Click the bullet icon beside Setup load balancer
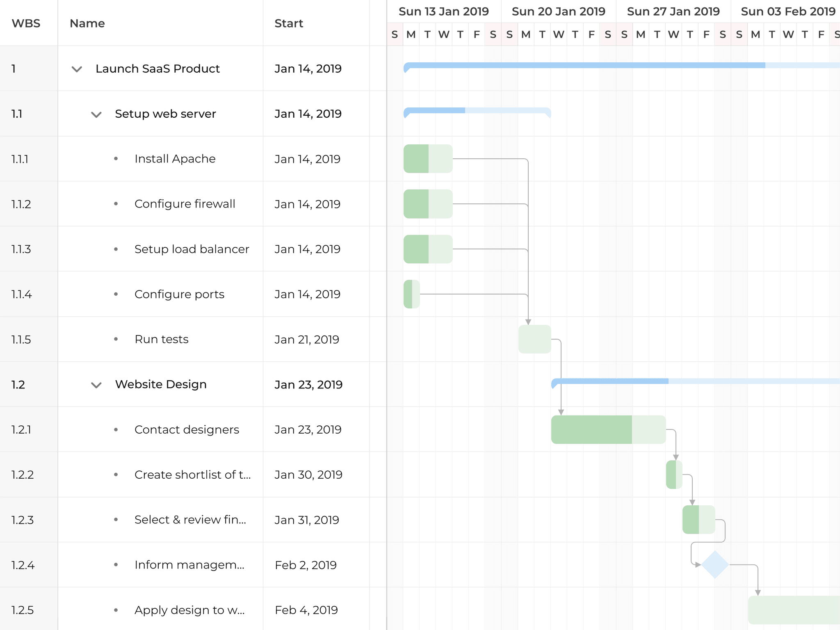The width and height of the screenshot is (840, 630). [116, 249]
